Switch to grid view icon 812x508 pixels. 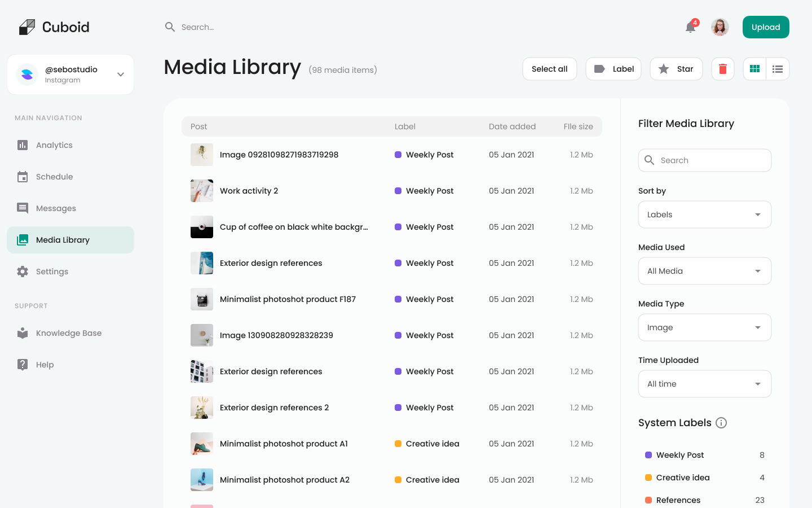coord(754,68)
